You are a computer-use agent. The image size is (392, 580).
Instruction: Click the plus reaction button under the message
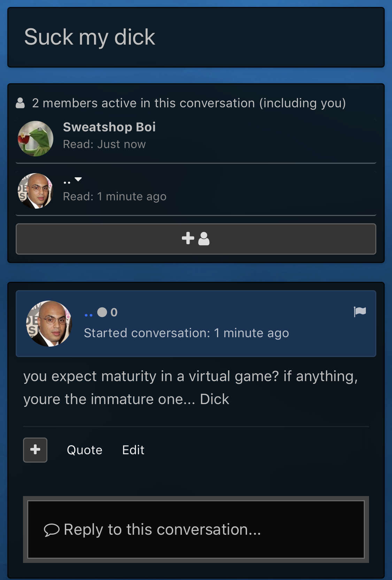35,450
